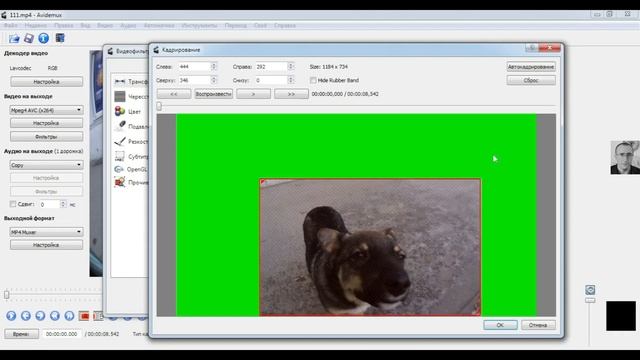The image size is (640, 360).
Task: Click the Сброс reset button
Action: 531,80
